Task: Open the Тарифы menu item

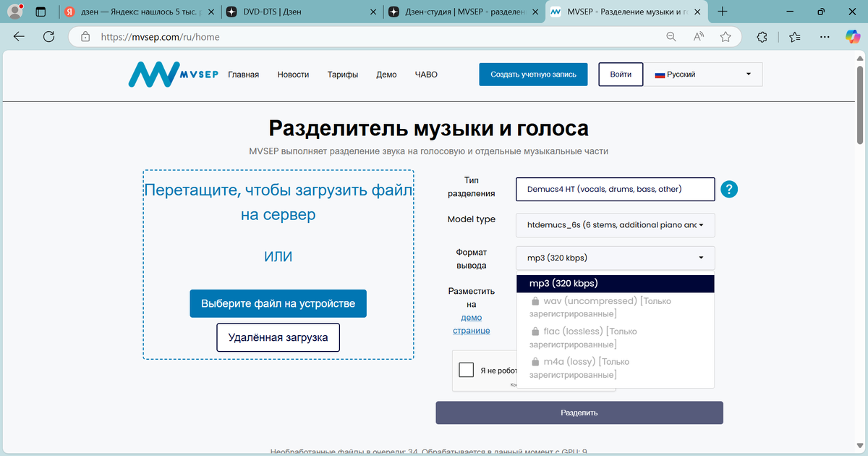Action: 342,75
